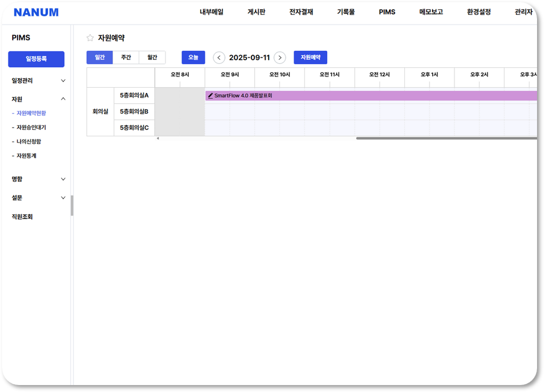
Task: Expand the 명함 sidebar section
Action: tap(63, 179)
